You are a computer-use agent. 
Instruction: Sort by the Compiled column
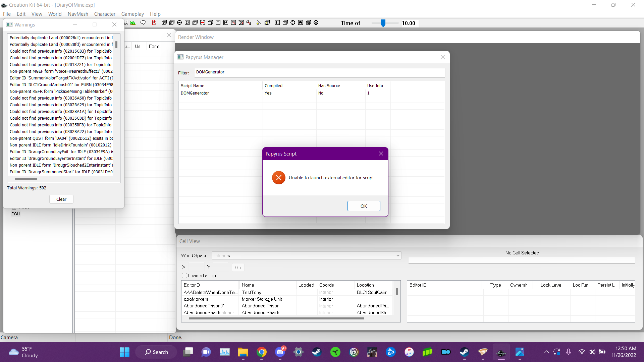coord(289,86)
